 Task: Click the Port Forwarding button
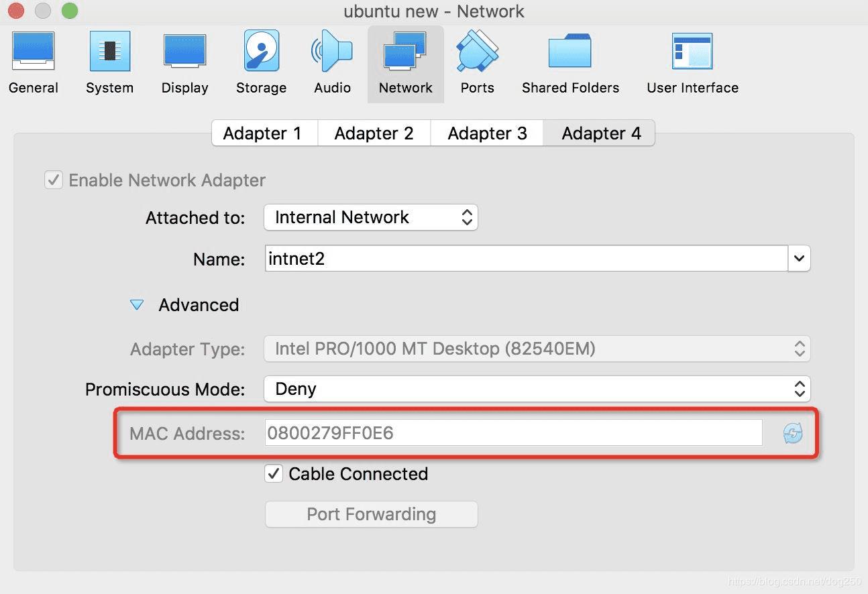click(371, 514)
